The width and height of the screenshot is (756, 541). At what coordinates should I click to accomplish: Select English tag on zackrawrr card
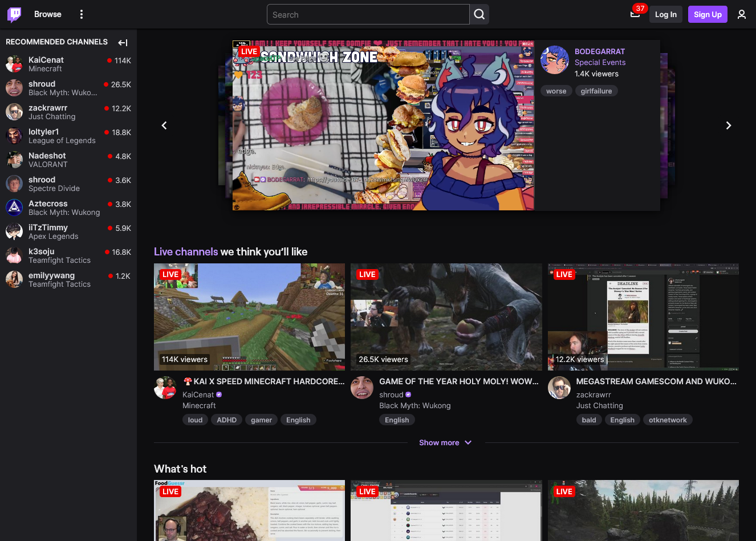point(623,420)
